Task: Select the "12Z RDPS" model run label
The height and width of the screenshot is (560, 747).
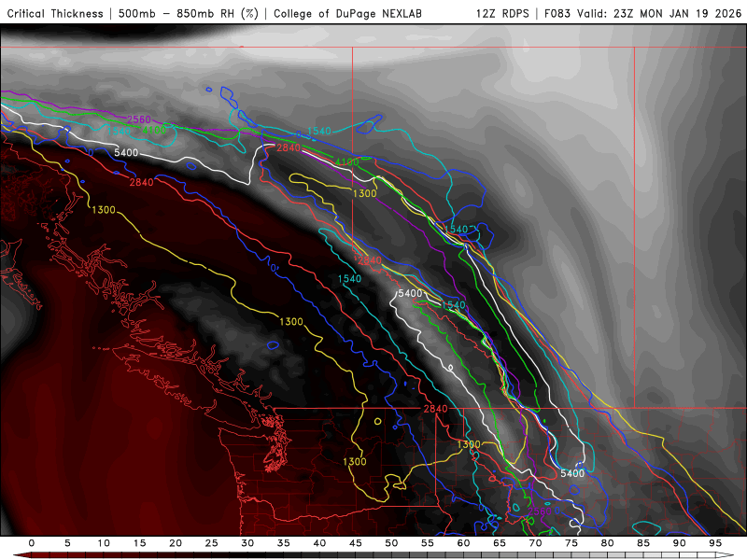Action: 502,13
